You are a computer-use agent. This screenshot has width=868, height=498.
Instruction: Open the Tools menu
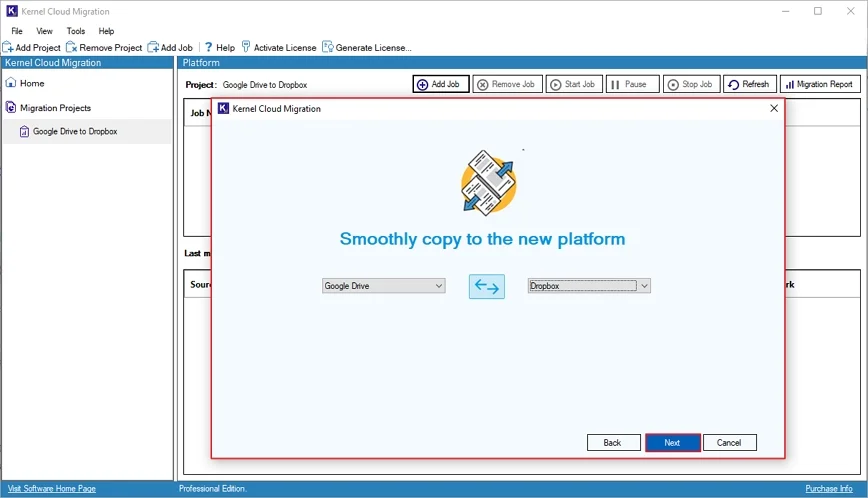pyautogui.click(x=76, y=31)
